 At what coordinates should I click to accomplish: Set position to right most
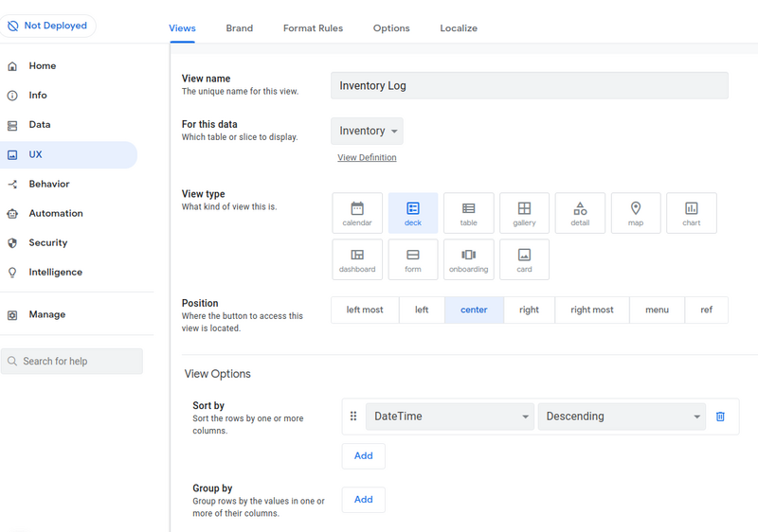(591, 310)
